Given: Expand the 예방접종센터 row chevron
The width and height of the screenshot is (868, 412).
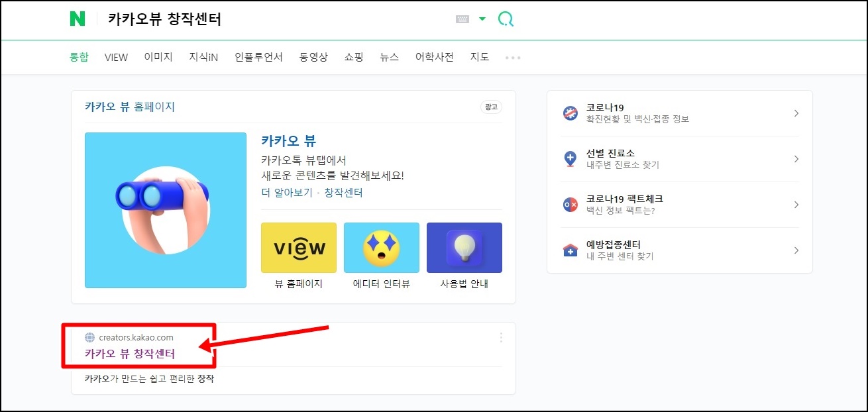Looking at the screenshot, I should point(796,250).
